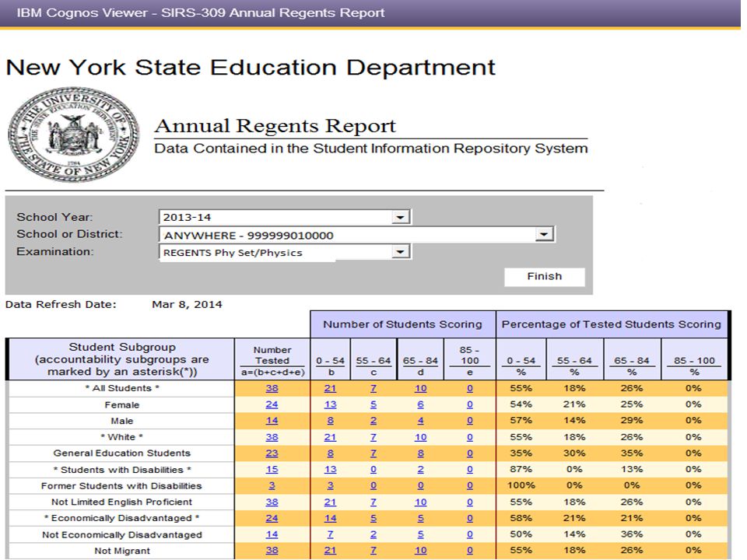Click the Not Migrant row label
747x560 pixels.
(x=122, y=551)
